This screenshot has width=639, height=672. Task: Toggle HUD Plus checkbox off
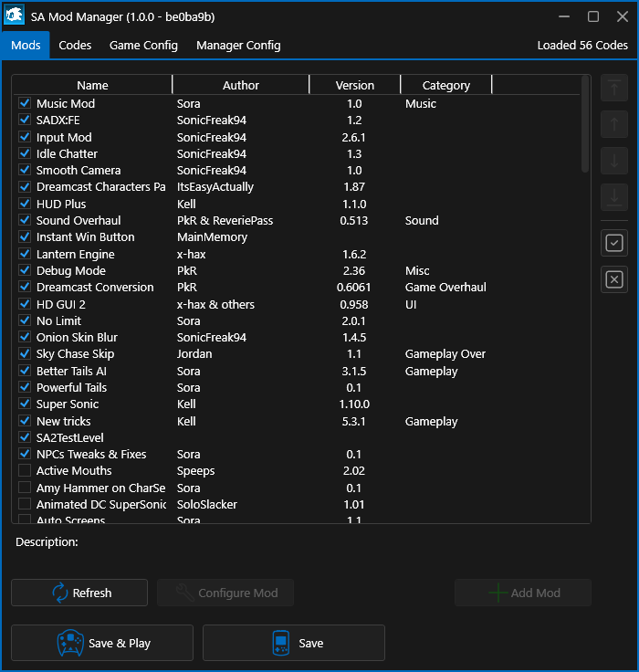pos(25,204)
